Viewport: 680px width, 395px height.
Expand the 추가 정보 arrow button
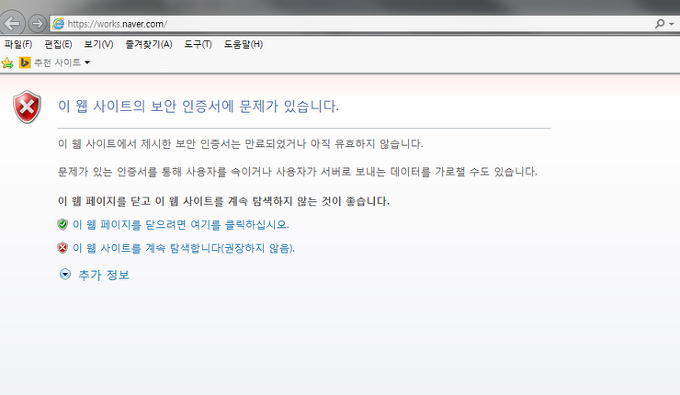click(65, 274)
